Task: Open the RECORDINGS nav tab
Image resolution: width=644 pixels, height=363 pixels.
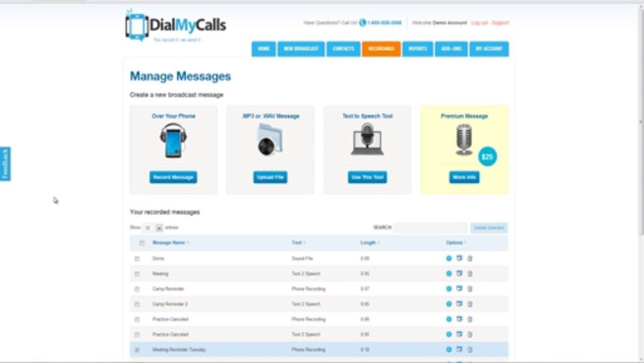Action: pos(381,49)
